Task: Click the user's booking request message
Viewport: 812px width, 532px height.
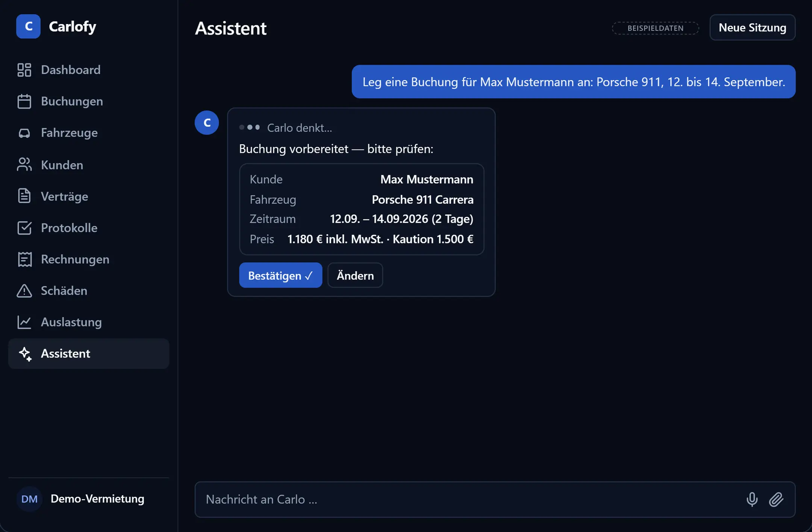Action: (x=574, y=82)
